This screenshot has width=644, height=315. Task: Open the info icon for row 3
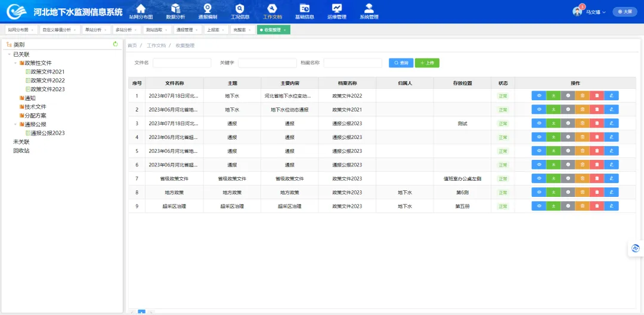568,123
